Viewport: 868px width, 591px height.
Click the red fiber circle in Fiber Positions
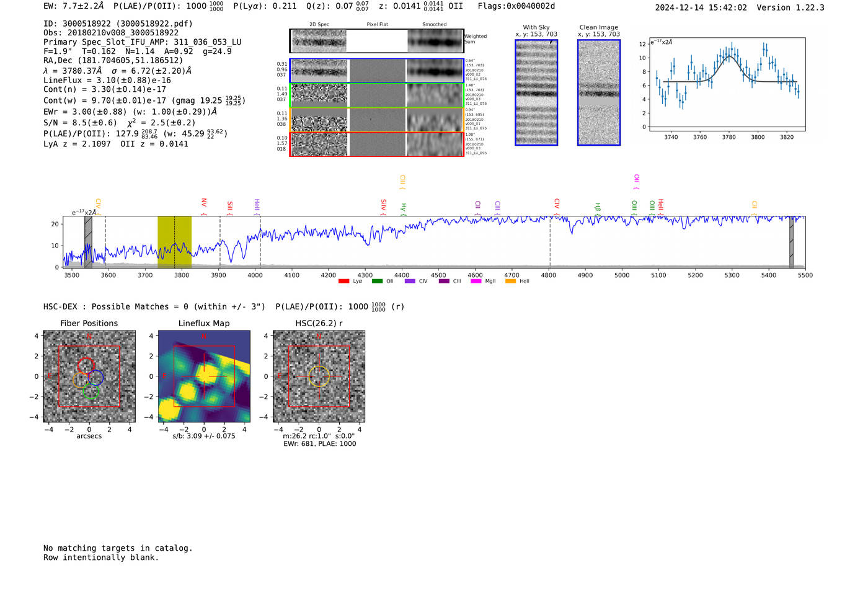click(x=86, y=365)
